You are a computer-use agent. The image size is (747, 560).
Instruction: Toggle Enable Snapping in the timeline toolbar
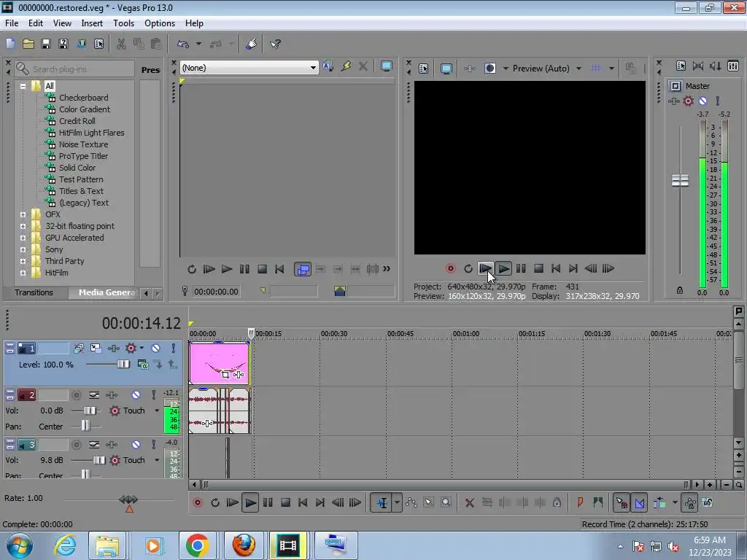(x=622, y=502)
